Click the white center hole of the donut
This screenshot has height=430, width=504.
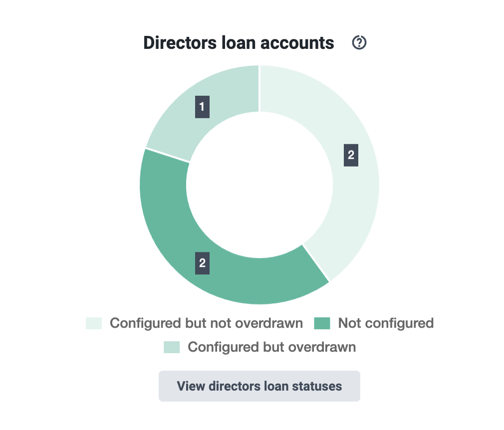[259, 185]
